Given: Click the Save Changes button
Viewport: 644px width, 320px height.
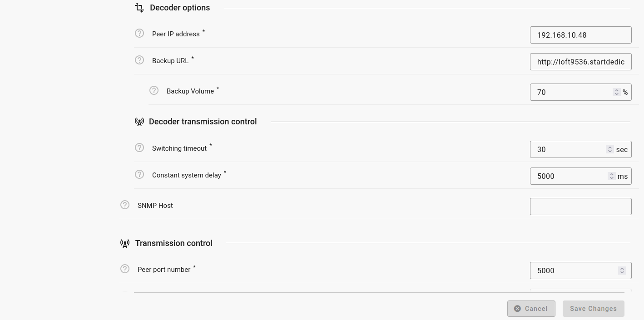Looking at the screenshot, I should [593, 309].
